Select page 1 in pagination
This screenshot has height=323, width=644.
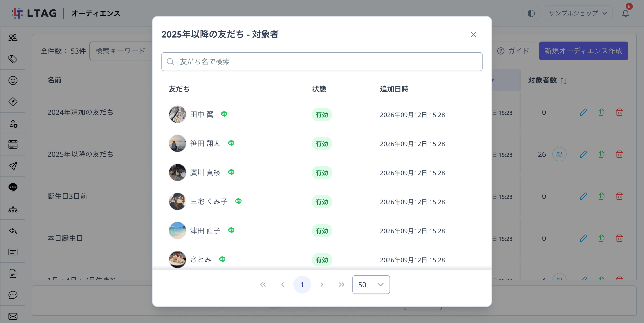click(302, 285)
